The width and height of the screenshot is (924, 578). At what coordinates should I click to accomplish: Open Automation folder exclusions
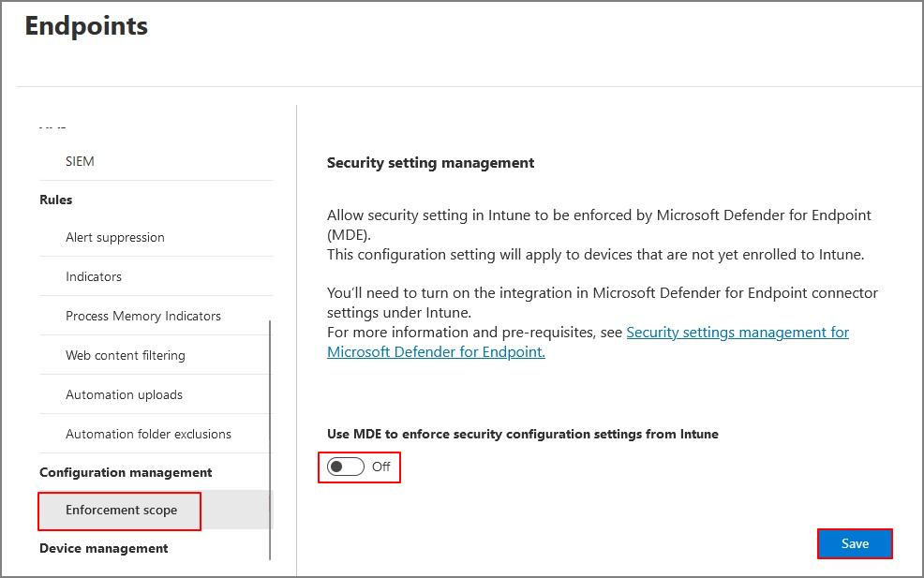tap(148, 434)
